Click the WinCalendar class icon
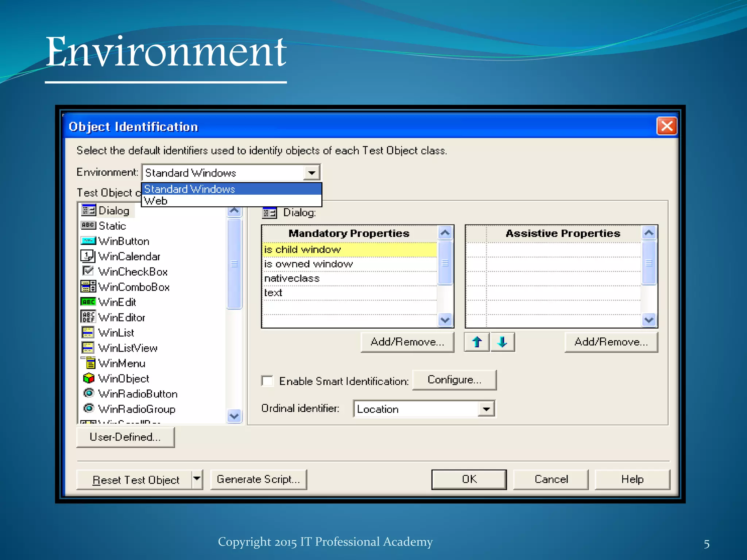Viewport: 747px width, 560px height. (x=88, y=256)
